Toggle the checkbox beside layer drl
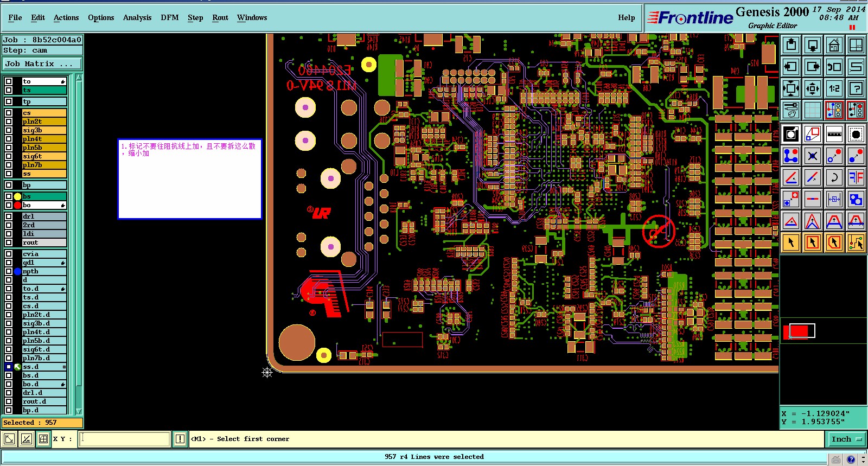Image resolution: width=868 pixels, height=466 pixels. 9,216
